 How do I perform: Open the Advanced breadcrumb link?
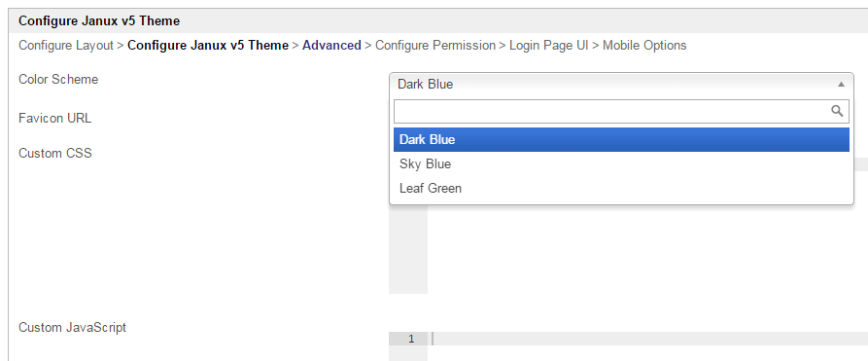pyautogui.click(x=331, y=46)
